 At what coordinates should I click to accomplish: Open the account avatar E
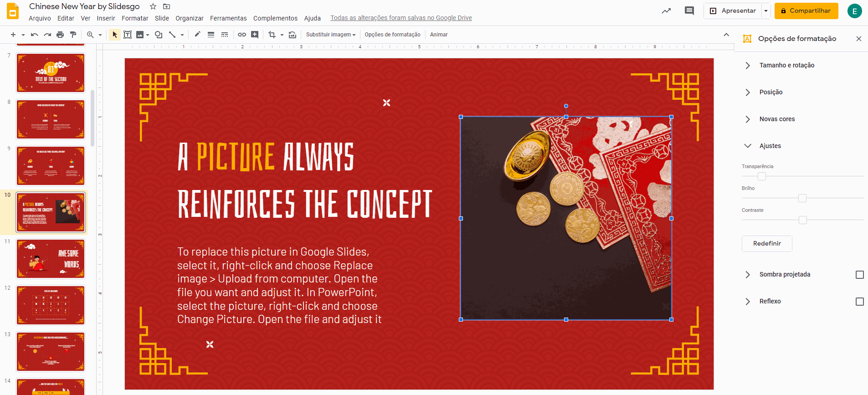854,11
